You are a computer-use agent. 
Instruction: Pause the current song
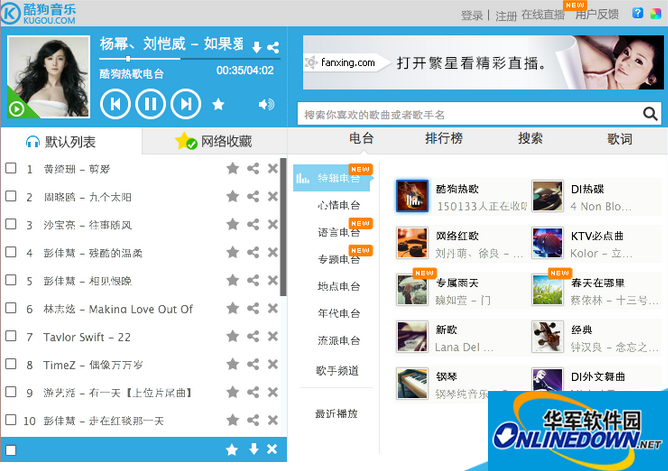150,104
